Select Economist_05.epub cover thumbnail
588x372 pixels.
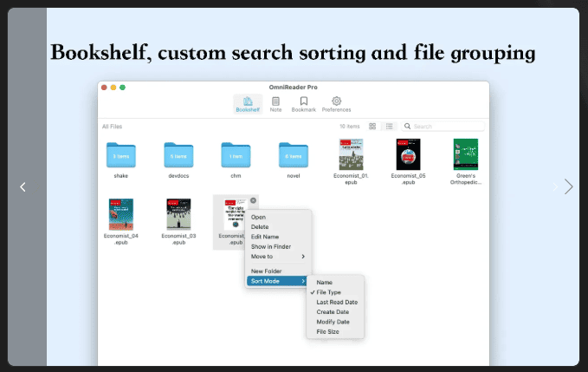click(x=409, y=154)
